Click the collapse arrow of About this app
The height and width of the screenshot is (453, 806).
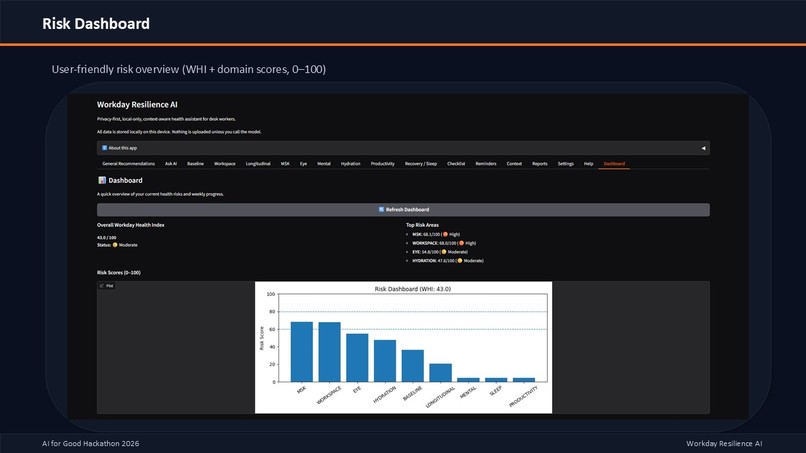[x=703, y=148]
